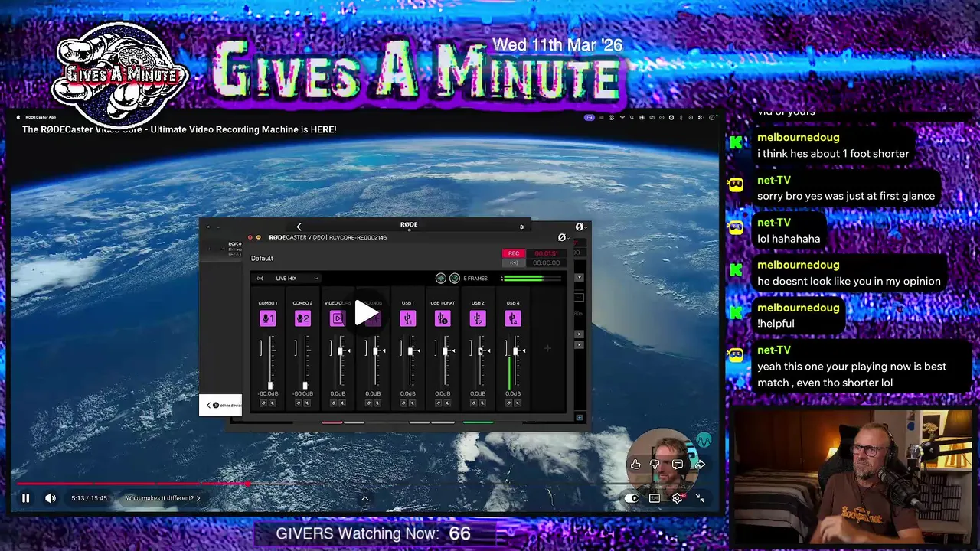
Task: Select the USB 1 CHAT channel icon
Action: click(443, 318)
